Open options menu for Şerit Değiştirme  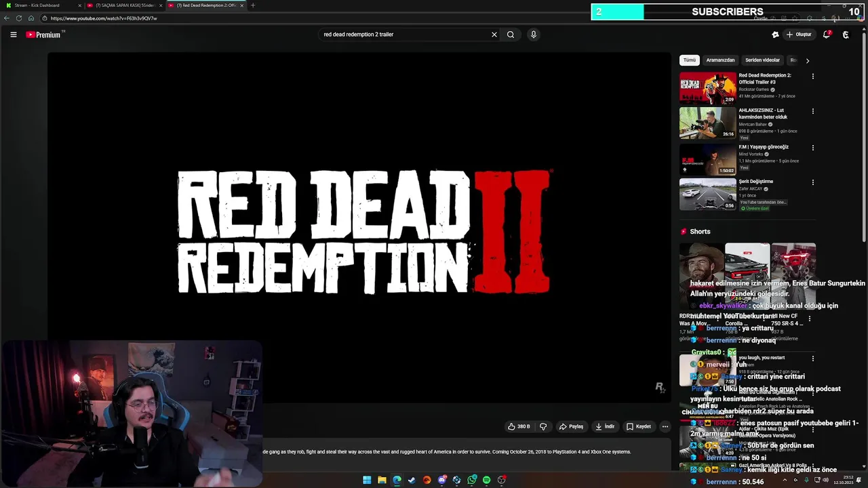click(812, 182)
